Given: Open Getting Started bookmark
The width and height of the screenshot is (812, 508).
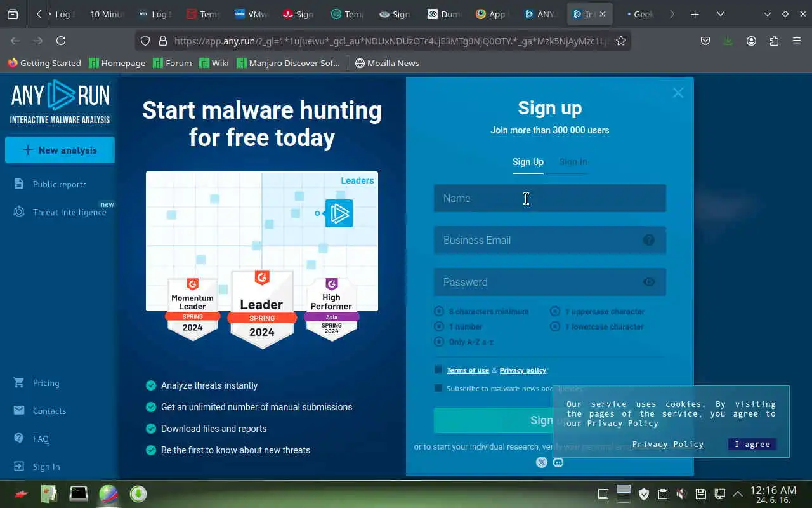Looking at the screenshot, I should pos(44,63).
